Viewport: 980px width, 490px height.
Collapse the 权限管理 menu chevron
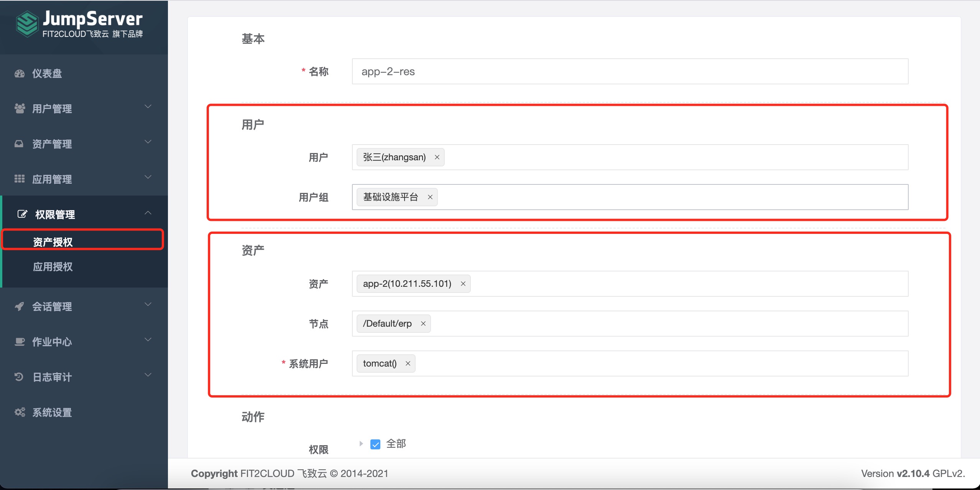click(148, 213)
